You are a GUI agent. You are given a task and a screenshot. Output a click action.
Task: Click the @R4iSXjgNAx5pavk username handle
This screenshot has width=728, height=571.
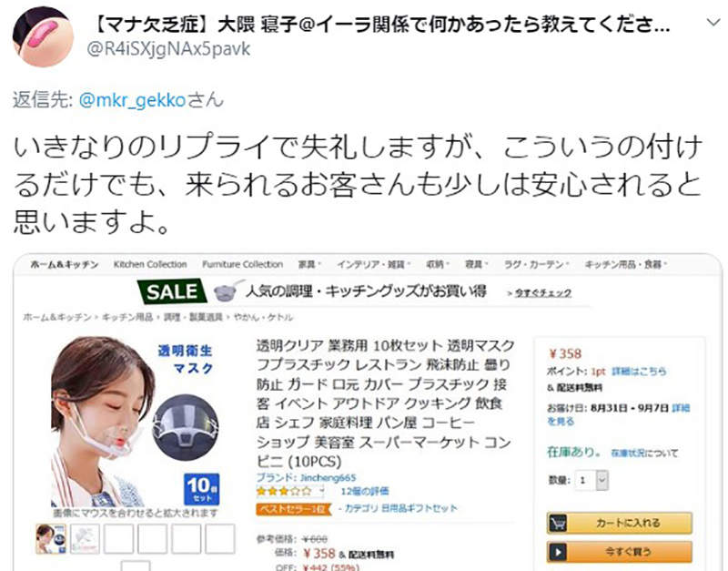coord(168,49)
